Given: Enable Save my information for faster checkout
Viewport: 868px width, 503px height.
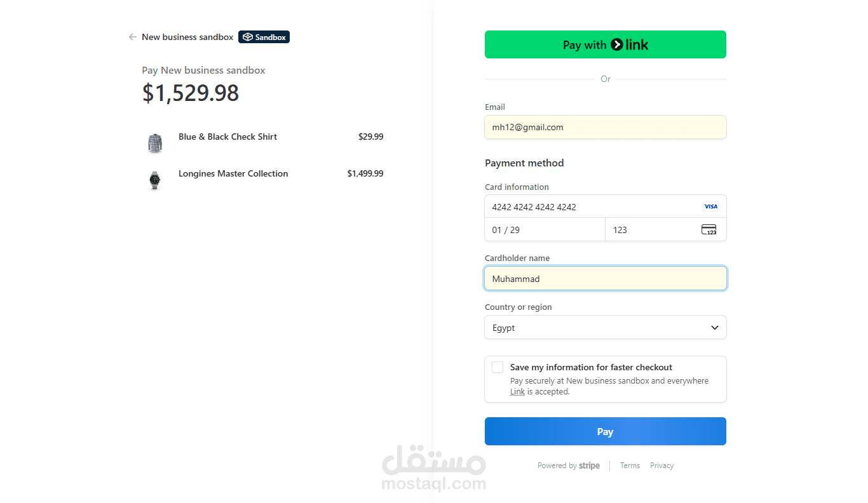Looking at the screenshot, I should coord(498,367).
